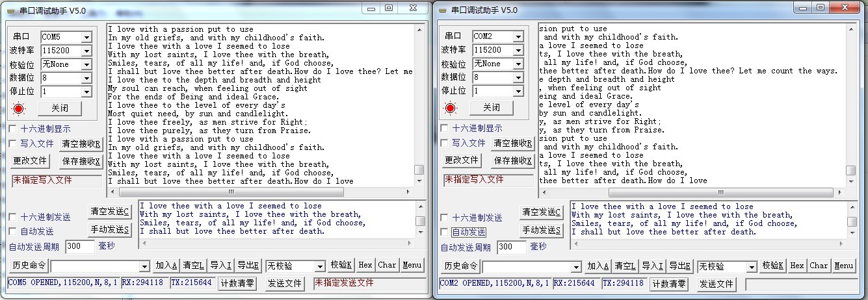Click Menu button in COM2 window

tap(844, 266)
